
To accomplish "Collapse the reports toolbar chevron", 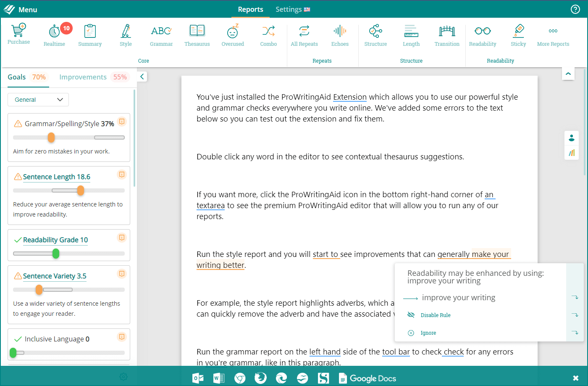I will click(568, 74).
